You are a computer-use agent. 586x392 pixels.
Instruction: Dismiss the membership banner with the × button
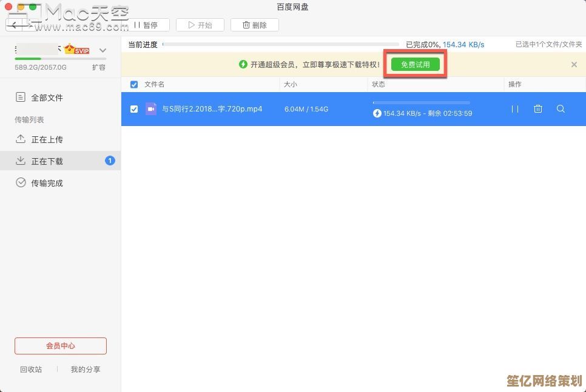coord(574,64)
